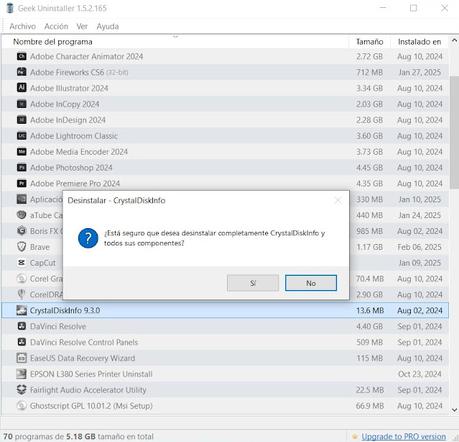Click the vertical scrollbar thumb
Image resolution: width=459 pixels, height=442 pixels.
click(454, 133)
